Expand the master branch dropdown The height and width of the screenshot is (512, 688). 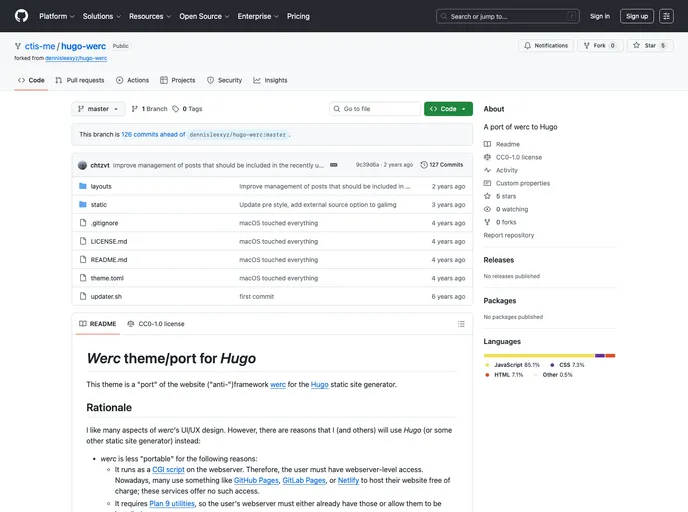point(98,109)
